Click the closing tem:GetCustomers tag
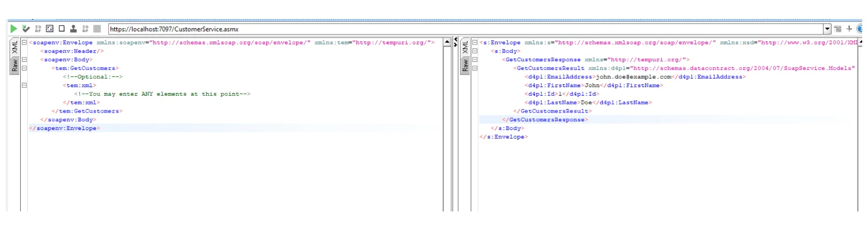Image resolution: width=868 pixels, height=231 pixels. 87,111
